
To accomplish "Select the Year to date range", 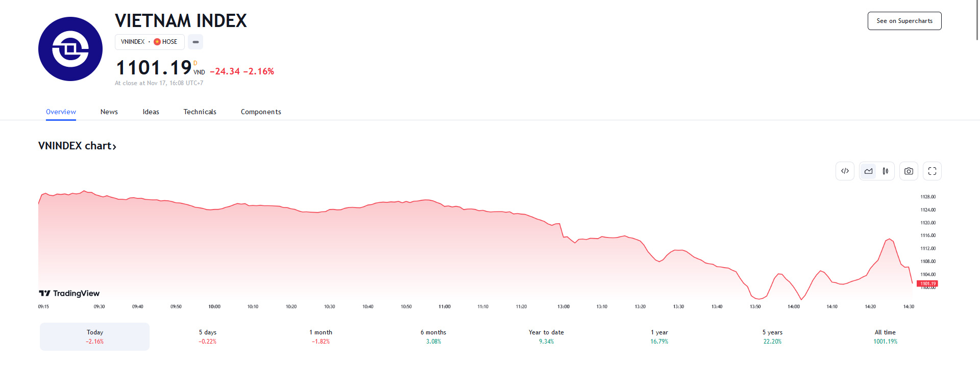I will (x=546, y=336).
